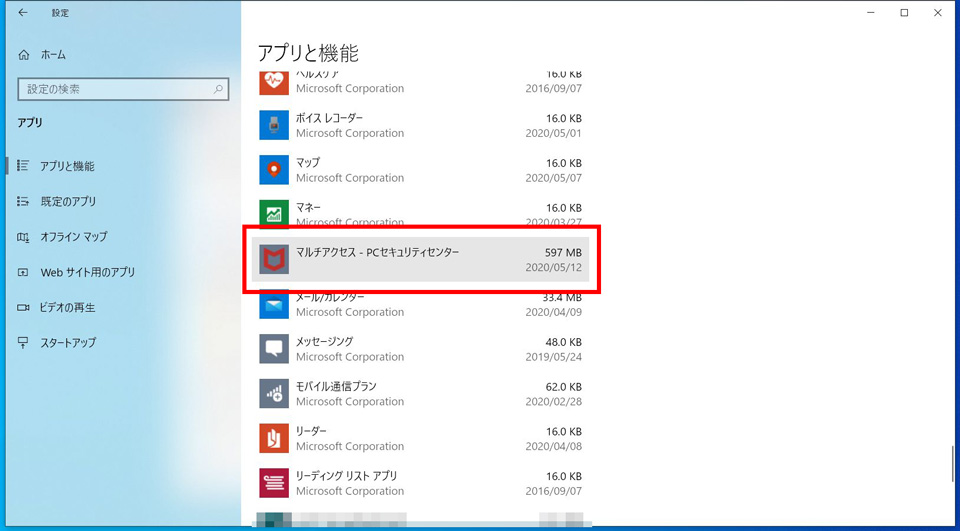The width and height of the screenshot is (960, 531).
Task: Click the ボイス レコーダー app icon
Action: pos(274,125)
